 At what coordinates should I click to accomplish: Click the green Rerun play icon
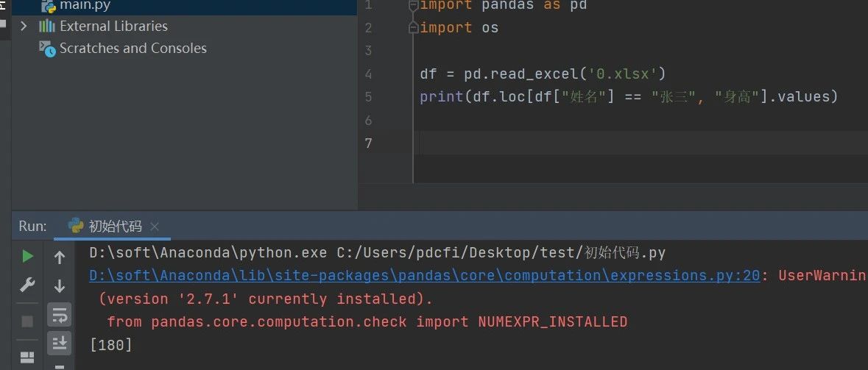28,256
